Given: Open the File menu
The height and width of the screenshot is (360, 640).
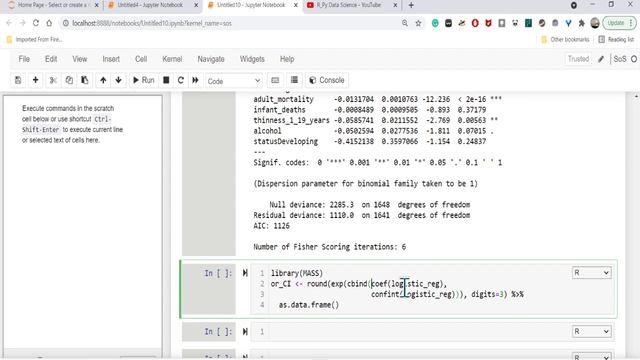Looking at the screenshot, I should [24, 59].
